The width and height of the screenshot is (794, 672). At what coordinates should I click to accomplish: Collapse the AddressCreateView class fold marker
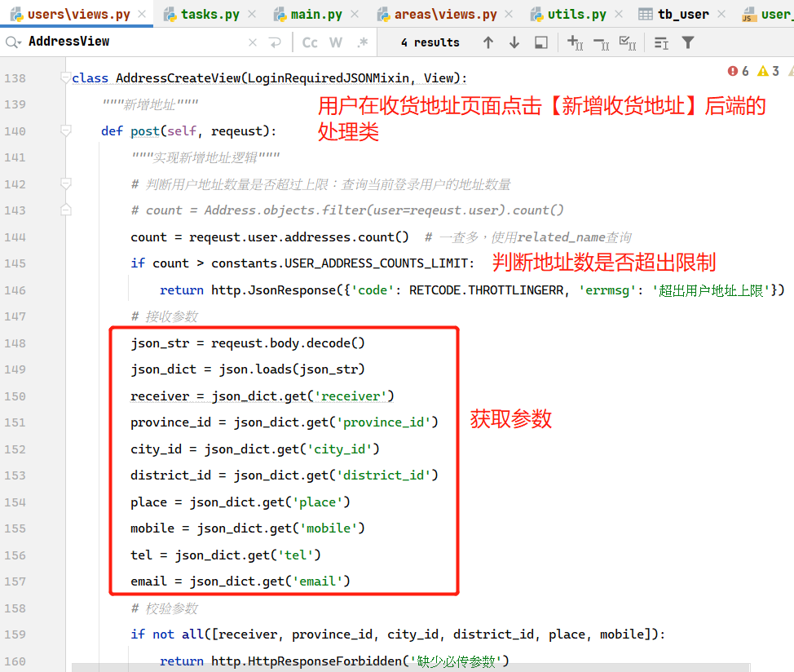pos(66,77)
